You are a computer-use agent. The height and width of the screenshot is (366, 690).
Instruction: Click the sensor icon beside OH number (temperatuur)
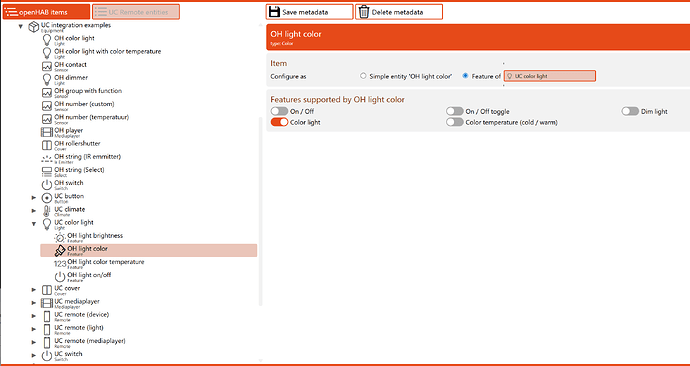47,119
